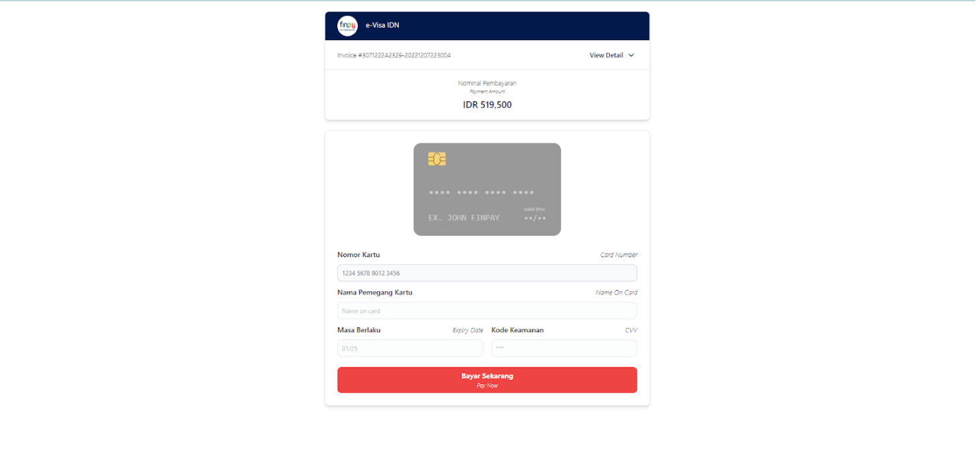The image size is (980, 449).
Task: Click the Nomor Kartu label
Action: 359,255
